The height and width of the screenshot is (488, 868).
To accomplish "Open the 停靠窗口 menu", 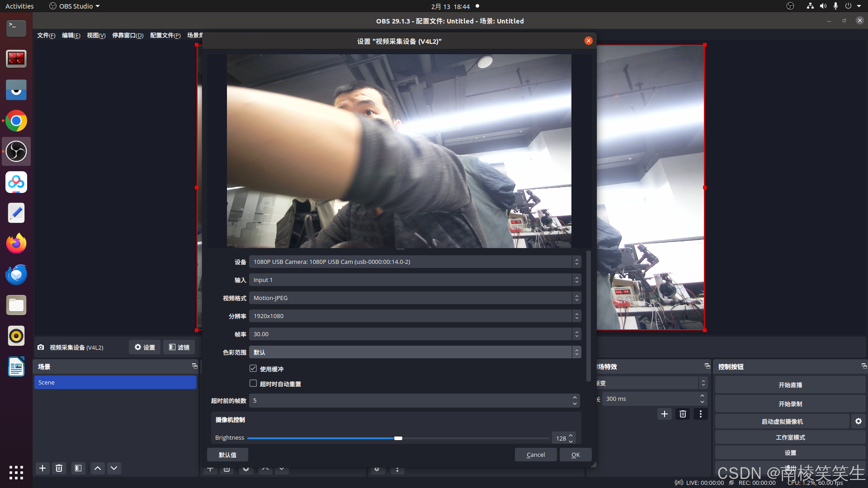I will coord(127,35).
